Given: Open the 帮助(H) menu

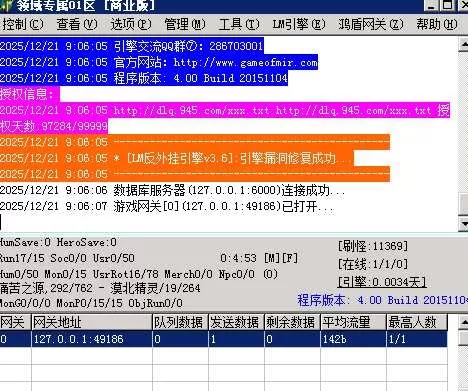Looking at the screenshot, I should point(437,24).
